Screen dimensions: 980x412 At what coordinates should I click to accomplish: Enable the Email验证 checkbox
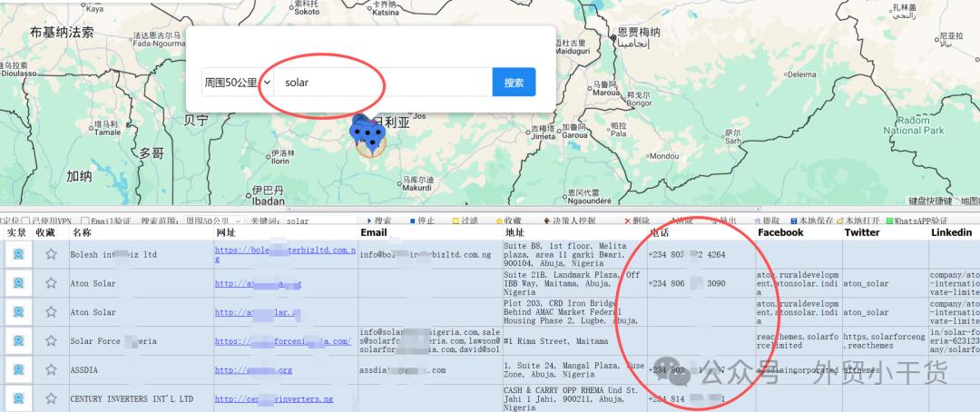84,221
